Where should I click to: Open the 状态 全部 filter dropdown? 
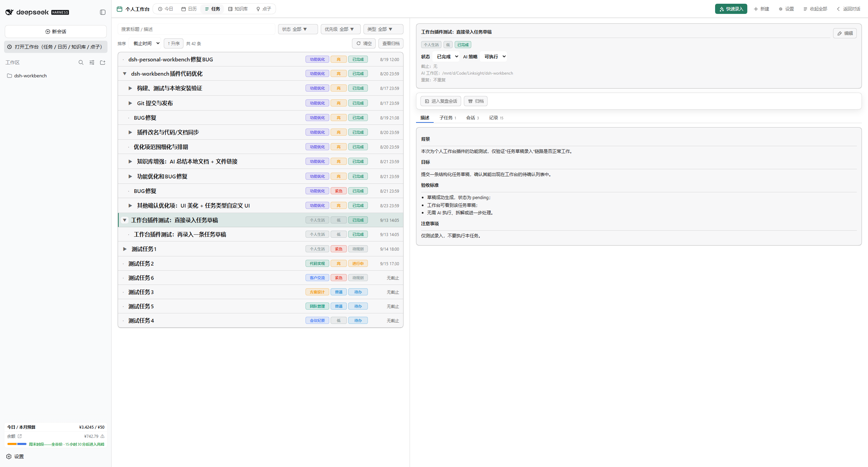pos(298,29)
